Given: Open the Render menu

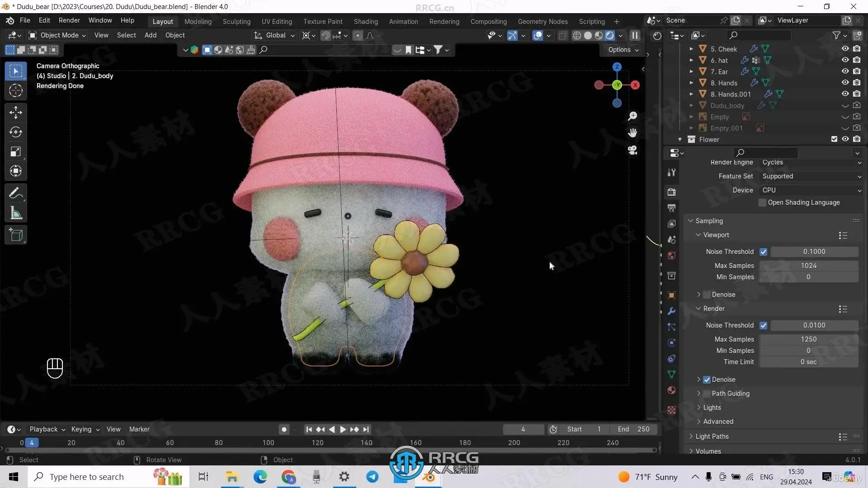Looking at the screenshot, I should pyautogui.click(x=69, y=20).
